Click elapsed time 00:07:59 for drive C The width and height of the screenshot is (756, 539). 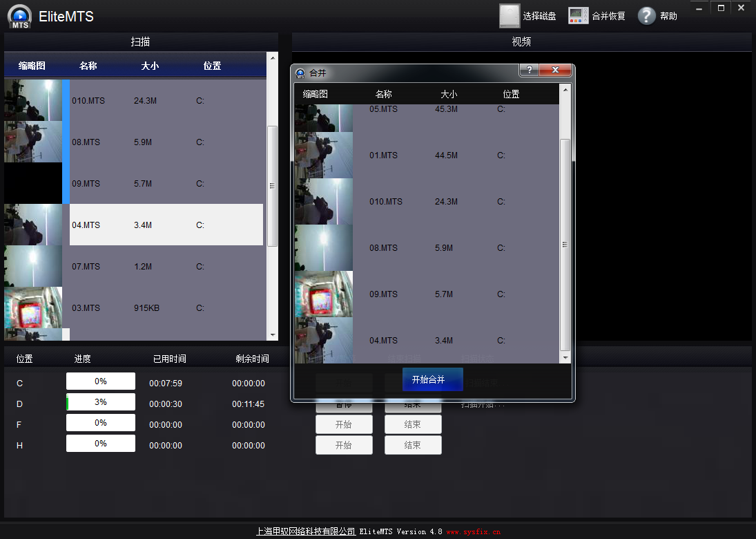pyautogui.click(x=166, y=384)
